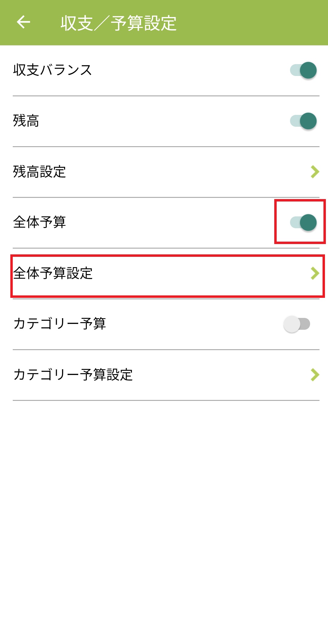
Task: Toggle the 収支バランス switch
Action: [303, 70]
